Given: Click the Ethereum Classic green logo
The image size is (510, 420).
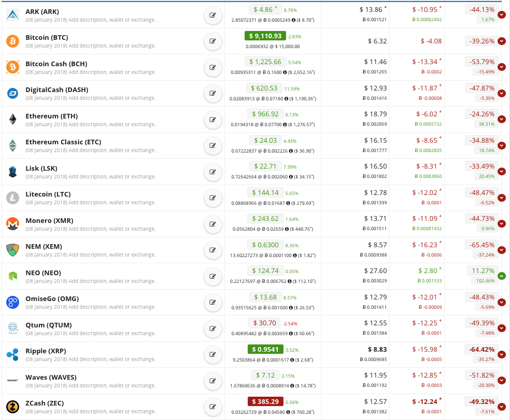Looking at the screenshot, I should coord(13,145).
